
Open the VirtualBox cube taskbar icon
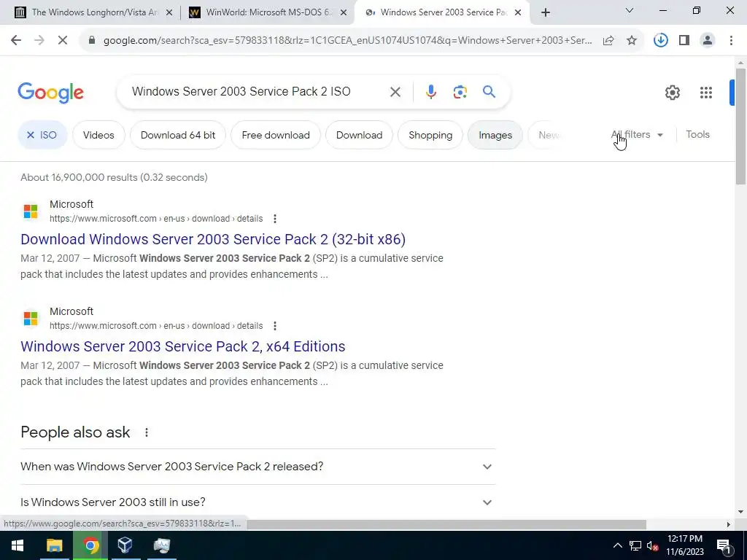click(125, 545)
